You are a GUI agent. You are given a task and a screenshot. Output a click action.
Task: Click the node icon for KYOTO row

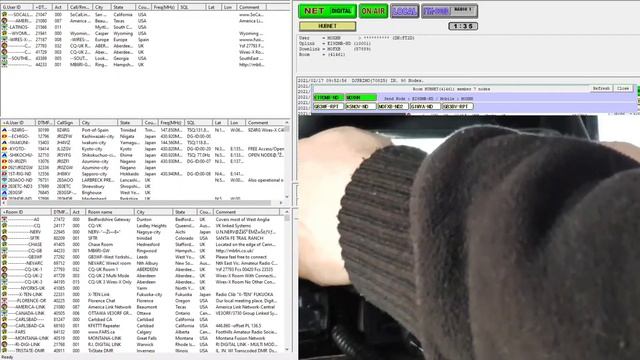click(4, 149)
